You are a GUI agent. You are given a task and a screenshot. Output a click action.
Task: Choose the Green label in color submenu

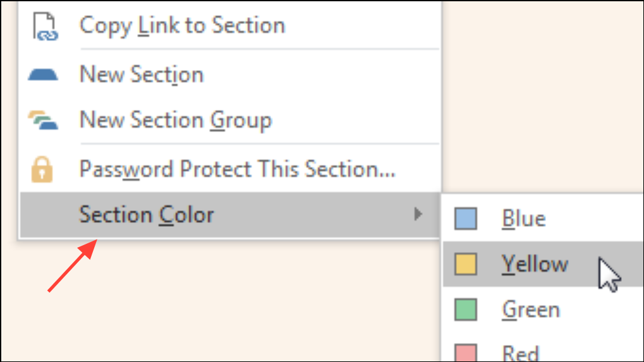tap(531, 310)
